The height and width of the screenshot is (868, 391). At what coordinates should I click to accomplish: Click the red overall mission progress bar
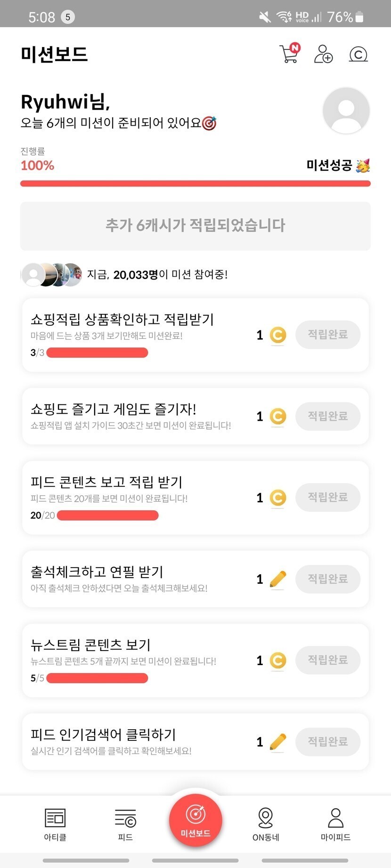pos(195,184)
